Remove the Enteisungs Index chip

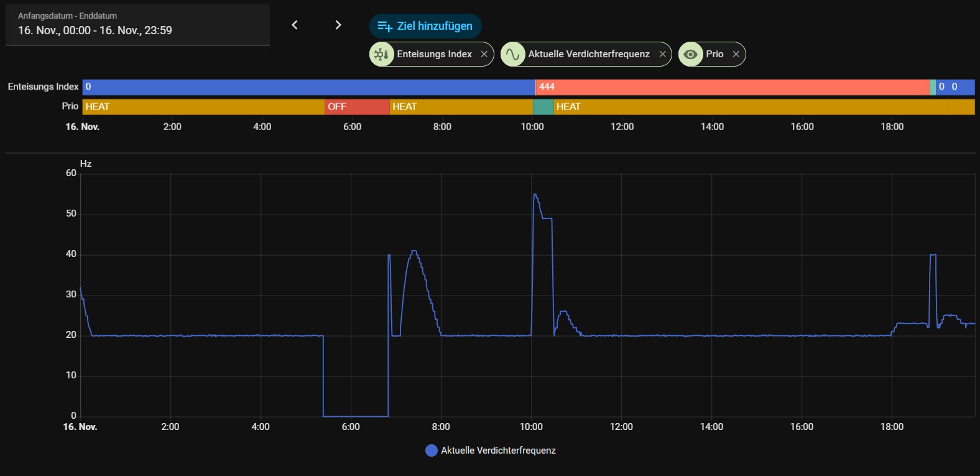pyautogui.click(x=484, y=54)
